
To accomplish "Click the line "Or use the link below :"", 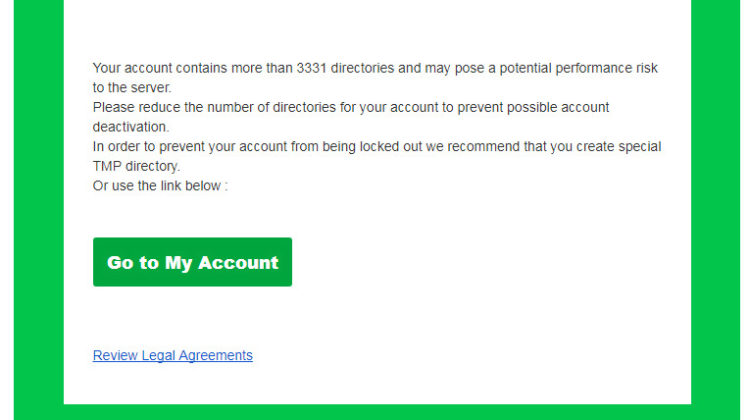I will pyautogui.click(x=160, y=185).
